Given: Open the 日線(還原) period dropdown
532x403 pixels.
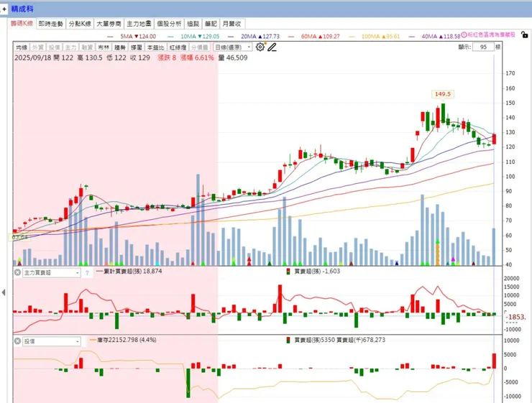Looking at the screenshot, I should coord(233,47).
